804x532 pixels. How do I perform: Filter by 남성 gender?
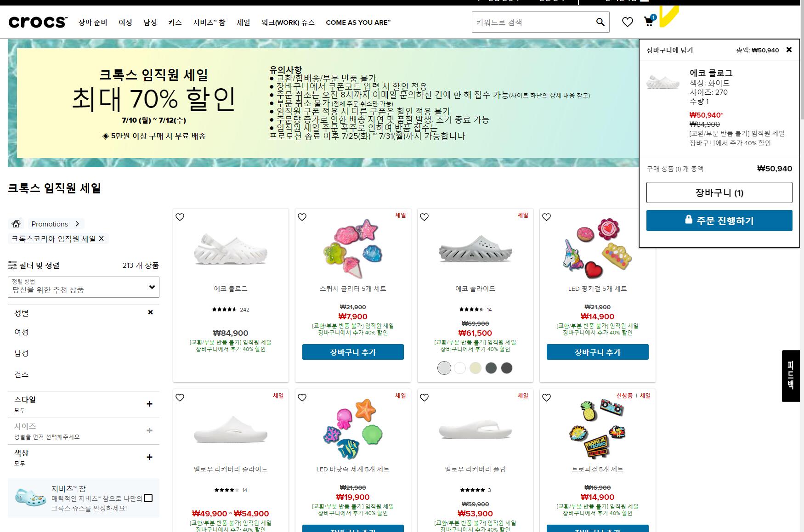[22, 353]
